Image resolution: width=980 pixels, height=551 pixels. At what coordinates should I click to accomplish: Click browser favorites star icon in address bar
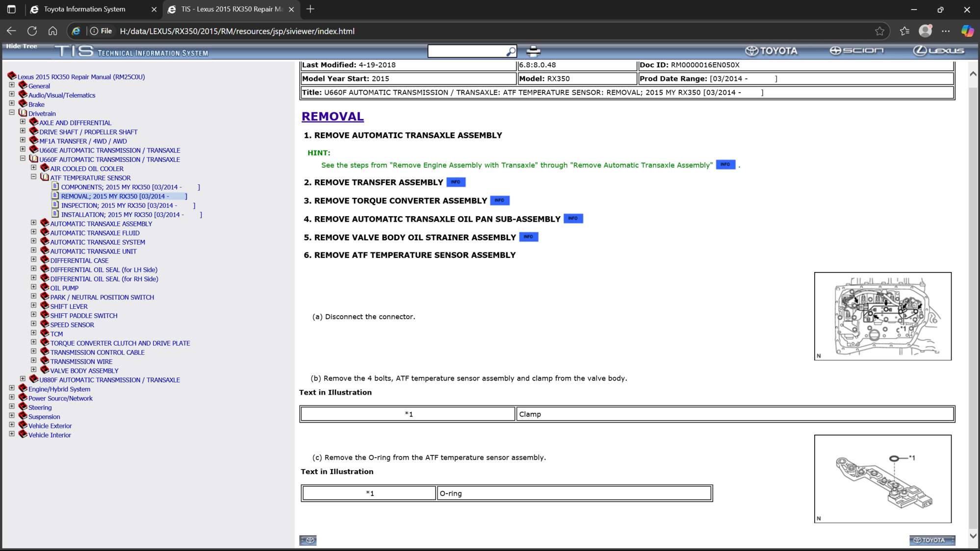pos(879,31)
